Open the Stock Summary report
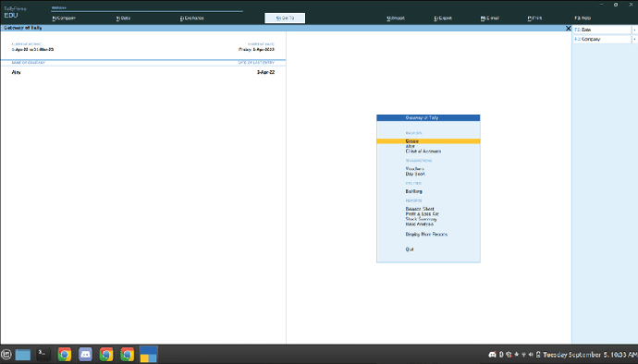Viewport: 638px width, 364px height. [x=421, y=219]
